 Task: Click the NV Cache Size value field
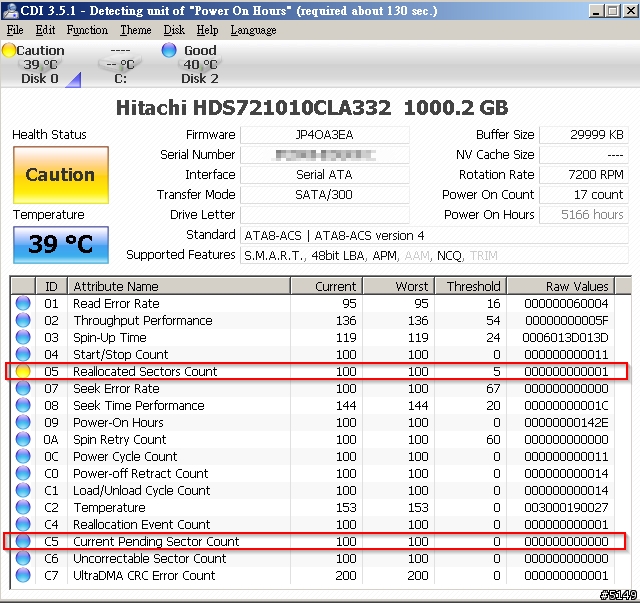pos(584,155)
